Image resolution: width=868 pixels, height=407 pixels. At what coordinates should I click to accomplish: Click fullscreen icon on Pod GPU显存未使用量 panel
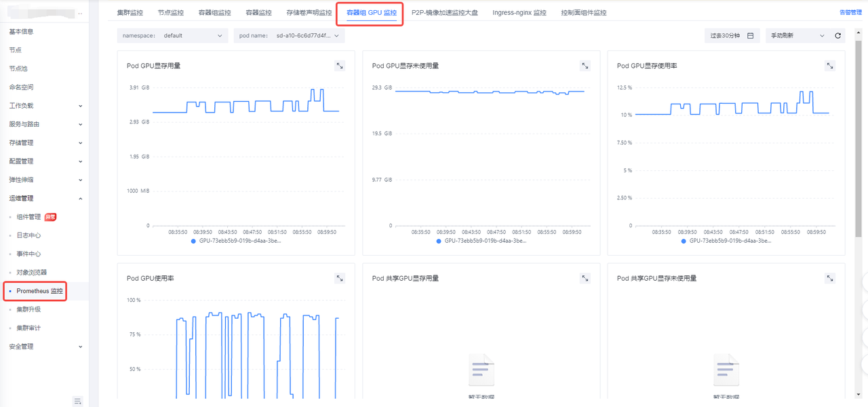(585, 66)
